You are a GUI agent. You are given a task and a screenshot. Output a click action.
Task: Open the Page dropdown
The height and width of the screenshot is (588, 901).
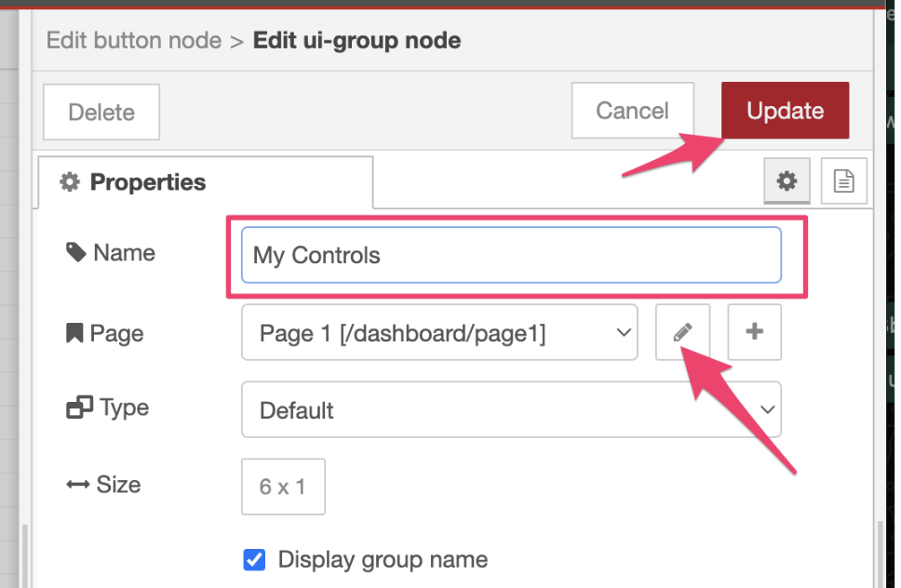439,332
